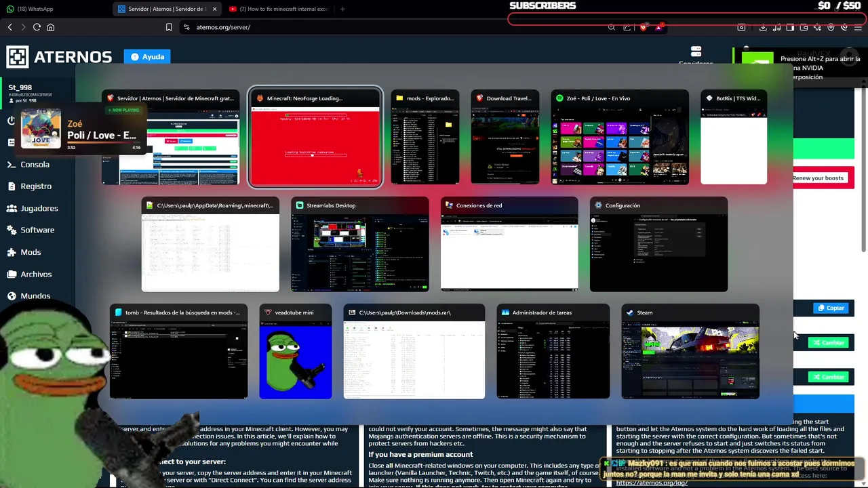868x488 pixels.
Task: Switch to Minecraft NeoForge Loading window
Action: click(x=315, y=138)
